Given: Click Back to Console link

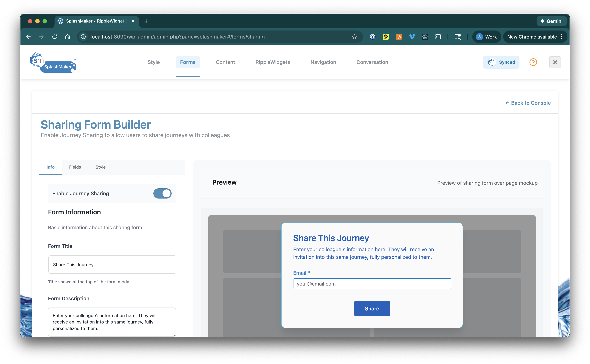Looking at the screenshot, I should [x=528, y=103].
